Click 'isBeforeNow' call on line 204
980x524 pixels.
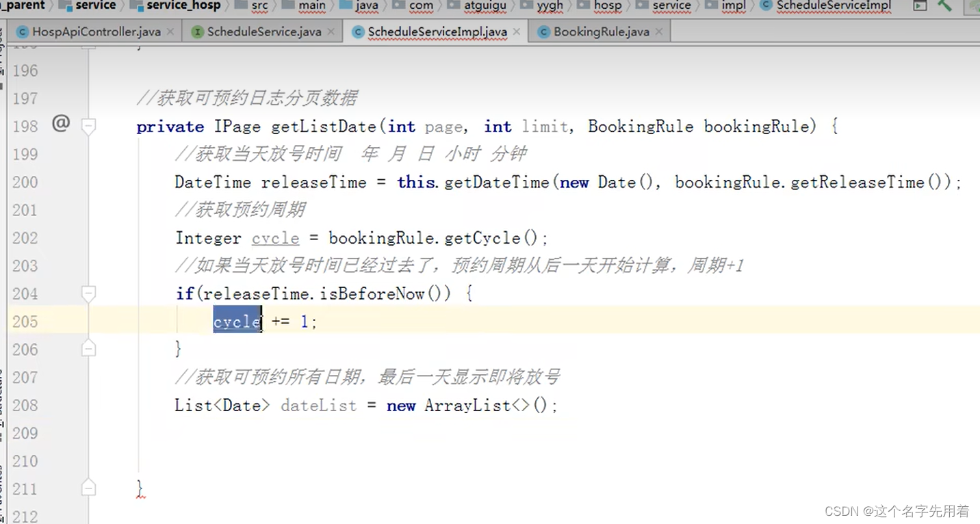372,294
